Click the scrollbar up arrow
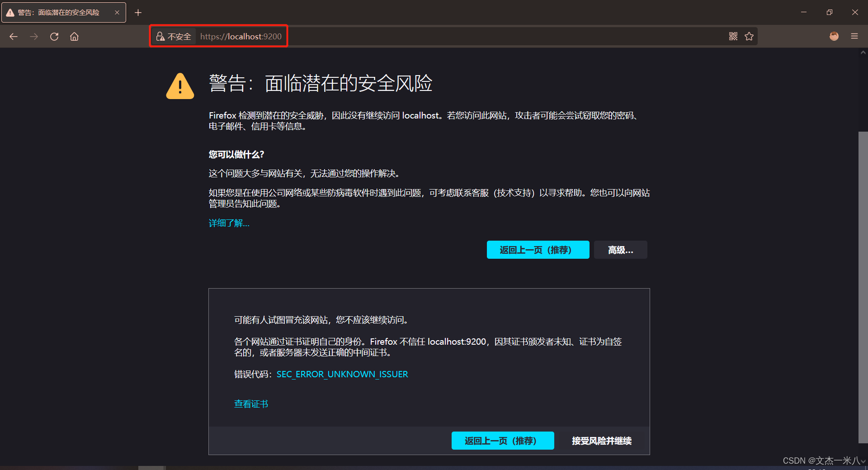The image size is (868, 470). tap(863, 53)
